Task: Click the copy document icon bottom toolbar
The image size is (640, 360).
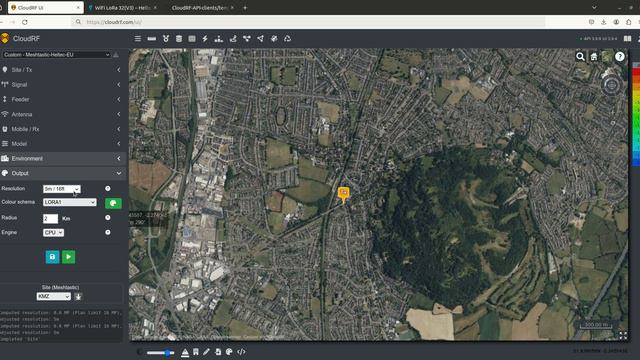Action: click(218, 352)
